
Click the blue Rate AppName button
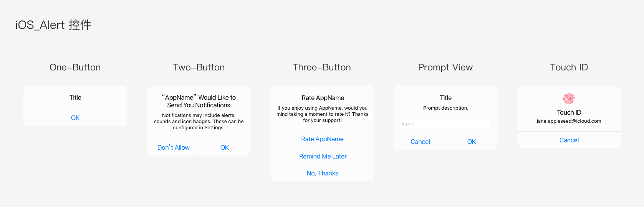click(x=322, y=139)
